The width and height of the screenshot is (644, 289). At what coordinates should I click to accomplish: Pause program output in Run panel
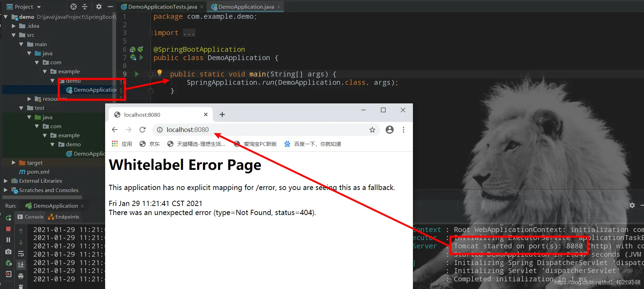pyautogui.click(x=8, y=240)
